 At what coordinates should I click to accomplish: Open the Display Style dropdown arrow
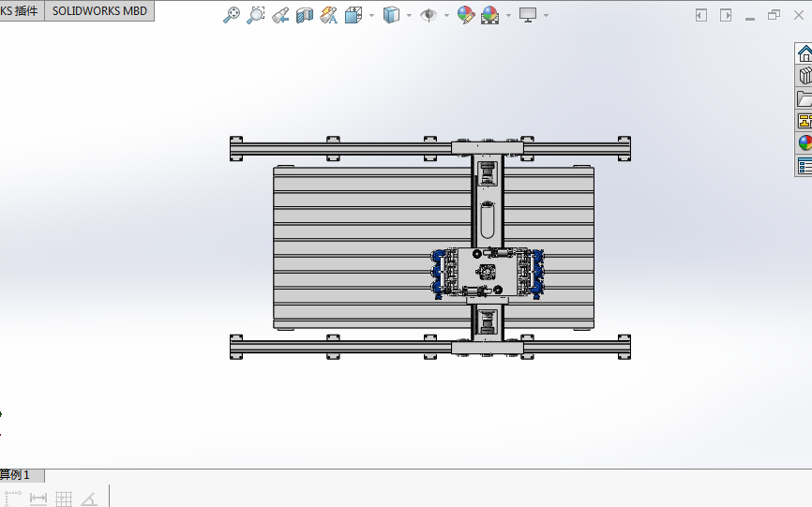pos(409,16)
